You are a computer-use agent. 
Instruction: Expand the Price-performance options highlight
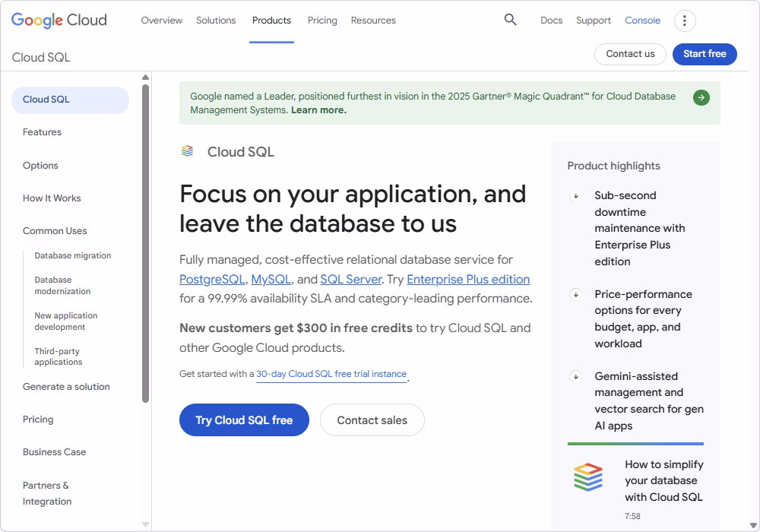click(575, 294)
